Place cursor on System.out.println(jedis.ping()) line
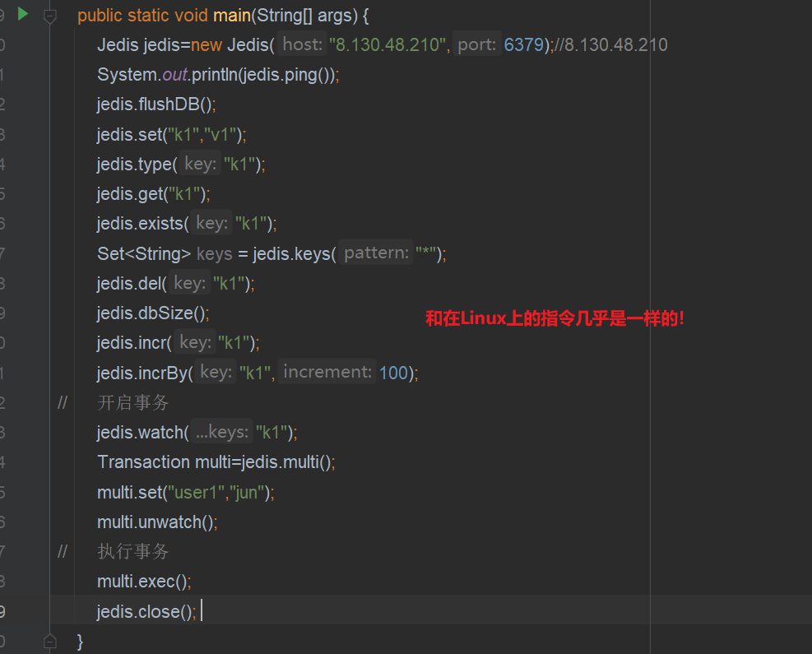Viewport: 812px width, 654px height. (x=218, y=75)
